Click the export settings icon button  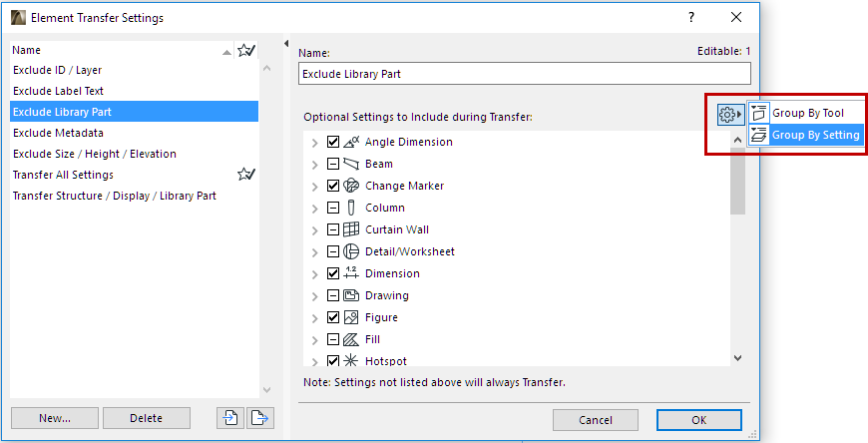260,418
